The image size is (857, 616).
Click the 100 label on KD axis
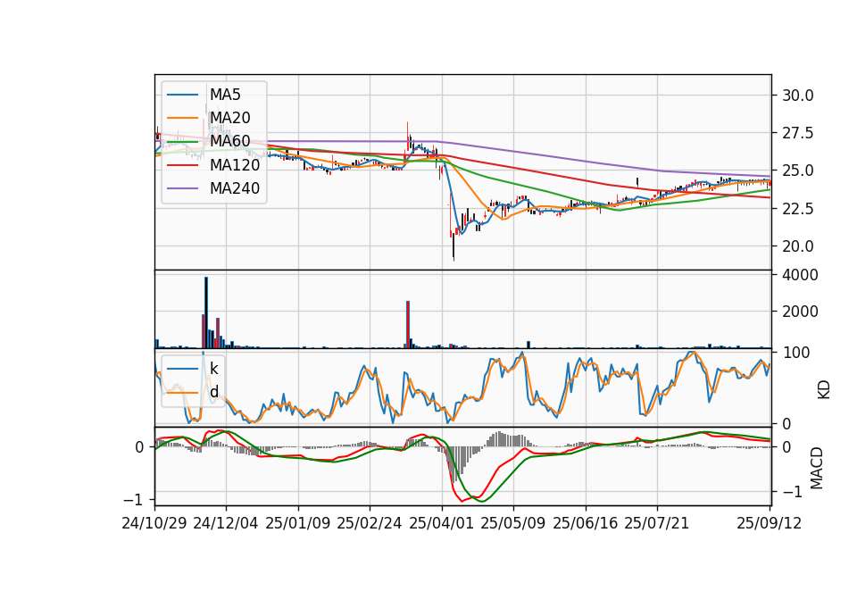point(795,353)
